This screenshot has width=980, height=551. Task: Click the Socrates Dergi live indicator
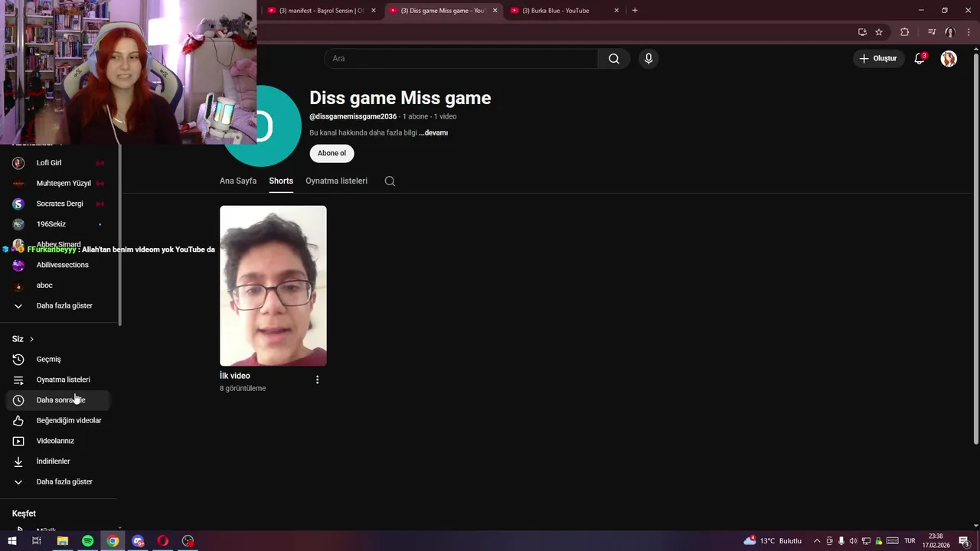tap(100, 204)
